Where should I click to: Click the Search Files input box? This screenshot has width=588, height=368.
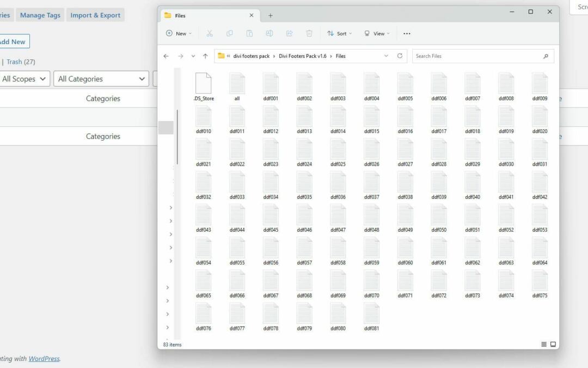pyautogui.click(x=476, y=56)
